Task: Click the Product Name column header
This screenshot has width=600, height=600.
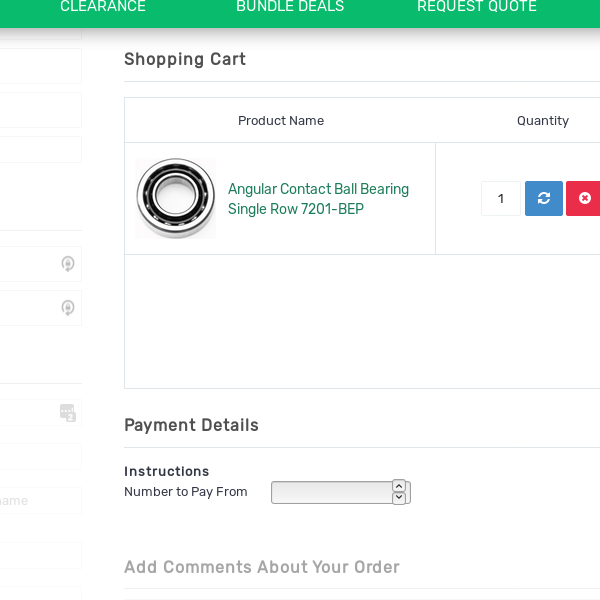Action: point(281,121)
